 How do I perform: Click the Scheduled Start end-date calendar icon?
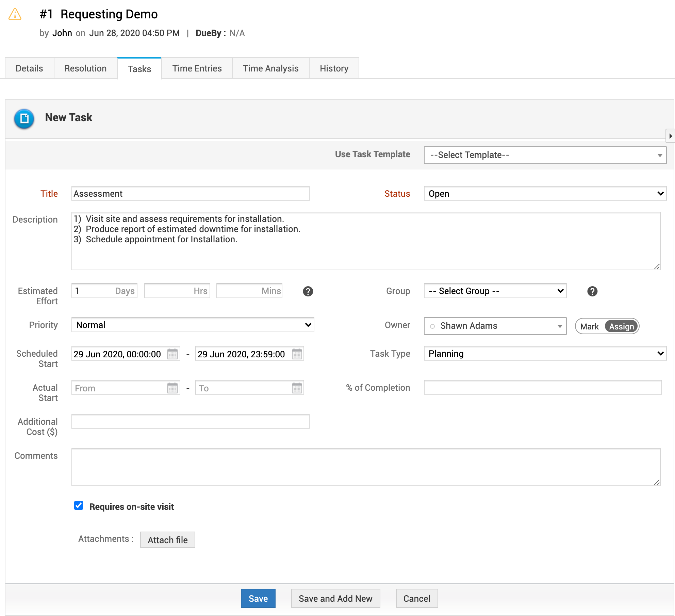(x=297, y=354)
